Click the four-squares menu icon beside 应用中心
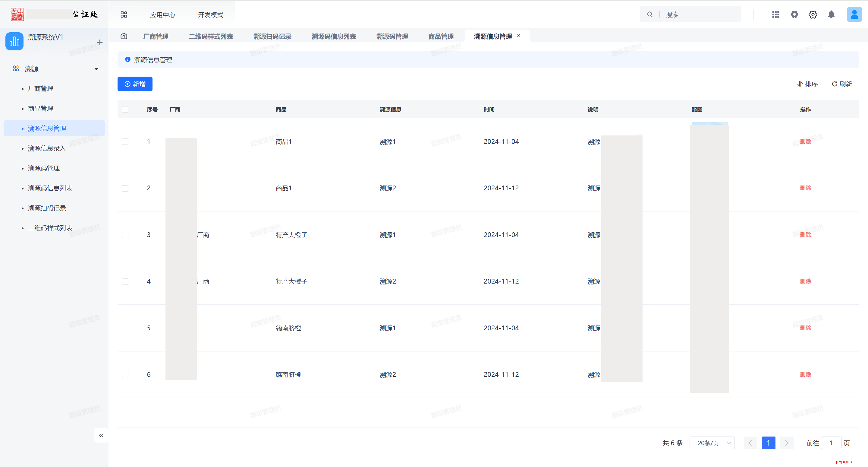 pos(124,14)
